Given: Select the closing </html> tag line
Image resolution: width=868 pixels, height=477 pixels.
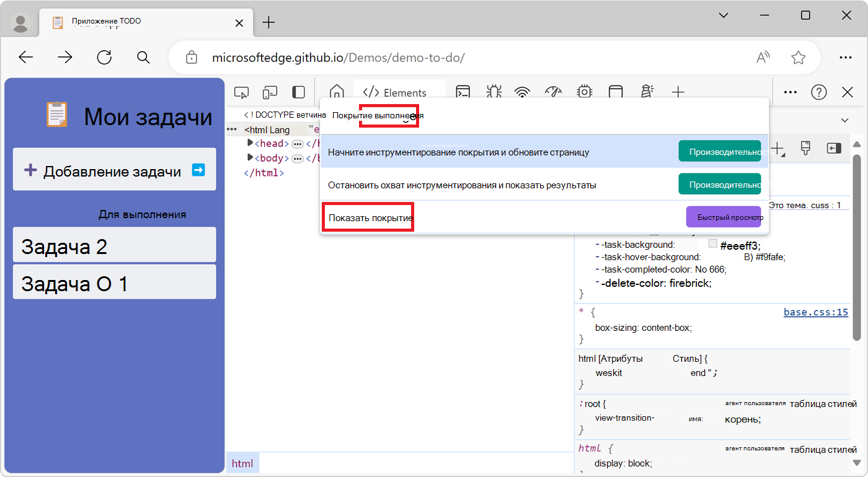Looking at the screenshot, I should pos(264,173).
